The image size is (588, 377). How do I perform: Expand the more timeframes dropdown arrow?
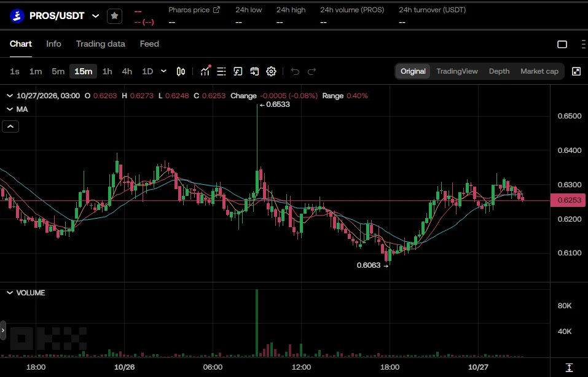click(x=163, y=71)
